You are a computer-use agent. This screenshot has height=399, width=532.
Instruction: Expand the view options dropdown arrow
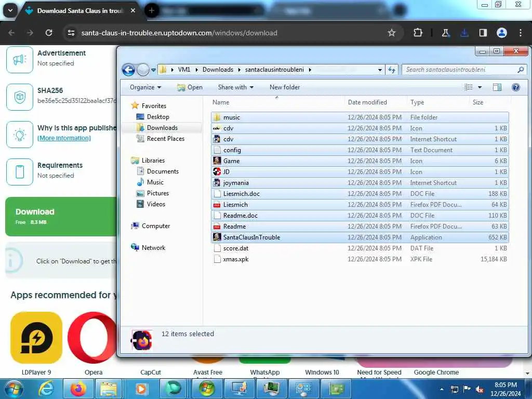(480, 87)
